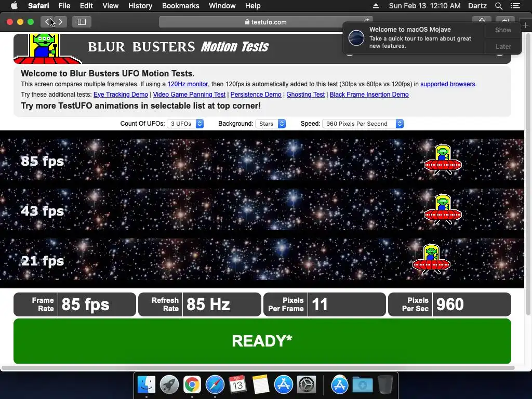Click the UFO in the 43 fps lane

443,209
